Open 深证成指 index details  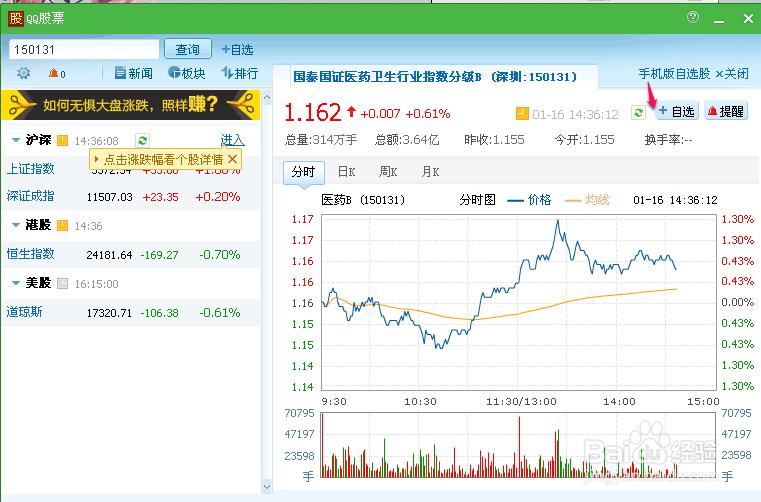31,196
